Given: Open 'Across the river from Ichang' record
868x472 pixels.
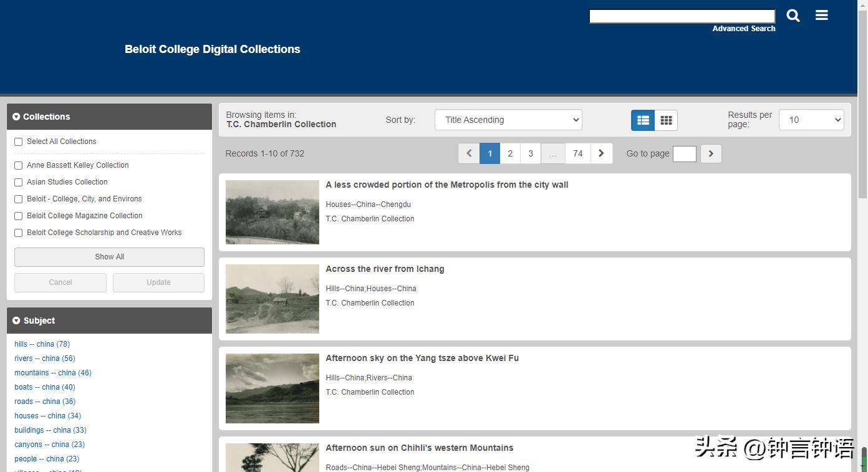Looking at the screenshot, I should (x=385, y=269).
